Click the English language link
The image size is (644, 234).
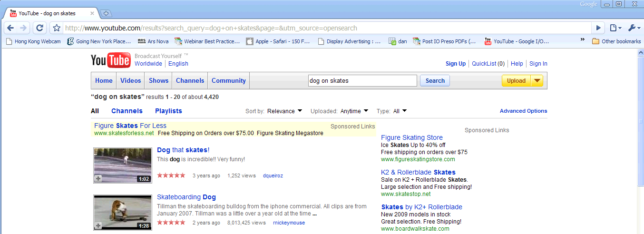point(178,64)
